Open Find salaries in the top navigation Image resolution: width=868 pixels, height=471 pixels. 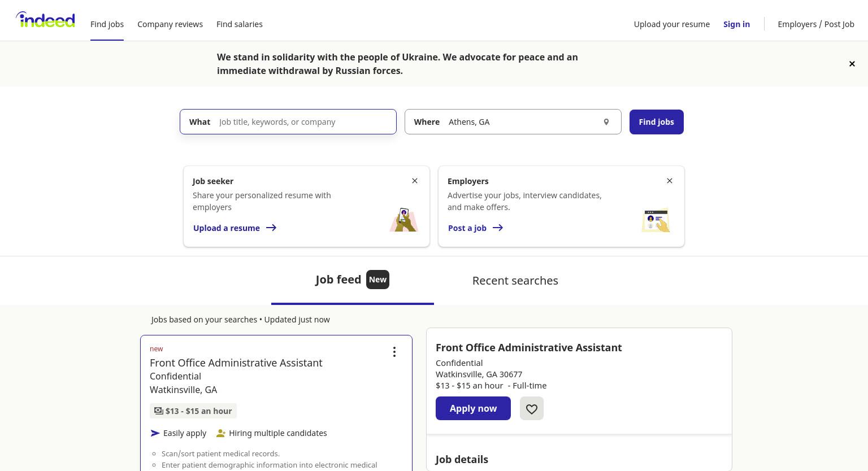pos(240,24)
